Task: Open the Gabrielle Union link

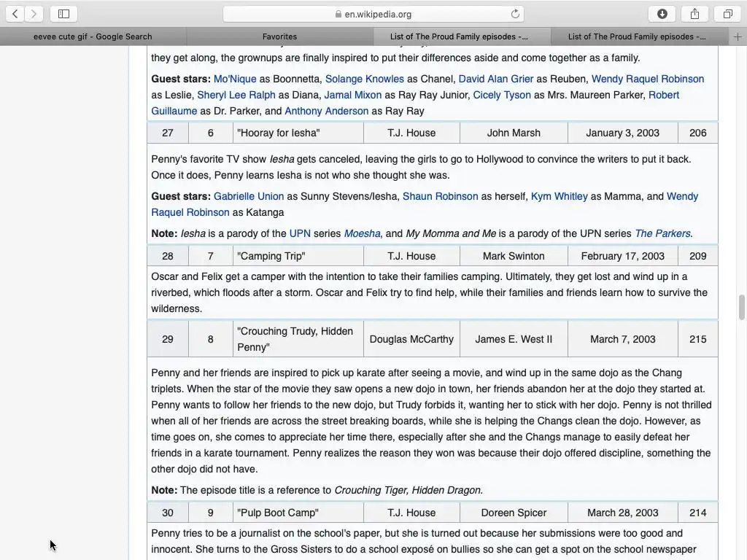Action: click(249, 197)
